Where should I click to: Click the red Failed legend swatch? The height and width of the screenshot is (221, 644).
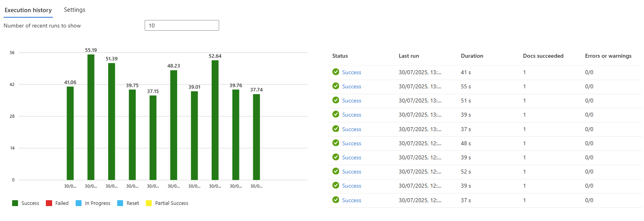tap(49, 203)
